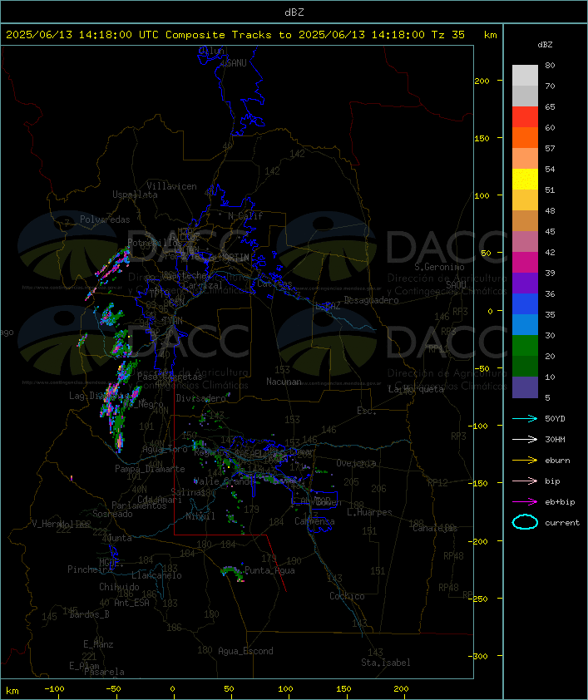This screenshot has height=700, width=588.
Task: Click the 'km' label in the header
Action: tap(490, 35)
